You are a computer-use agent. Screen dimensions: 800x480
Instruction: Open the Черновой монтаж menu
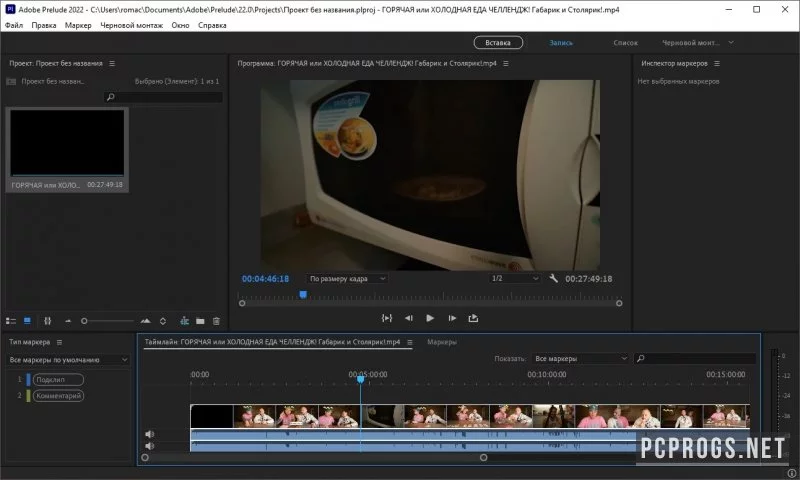click(132, 25)
